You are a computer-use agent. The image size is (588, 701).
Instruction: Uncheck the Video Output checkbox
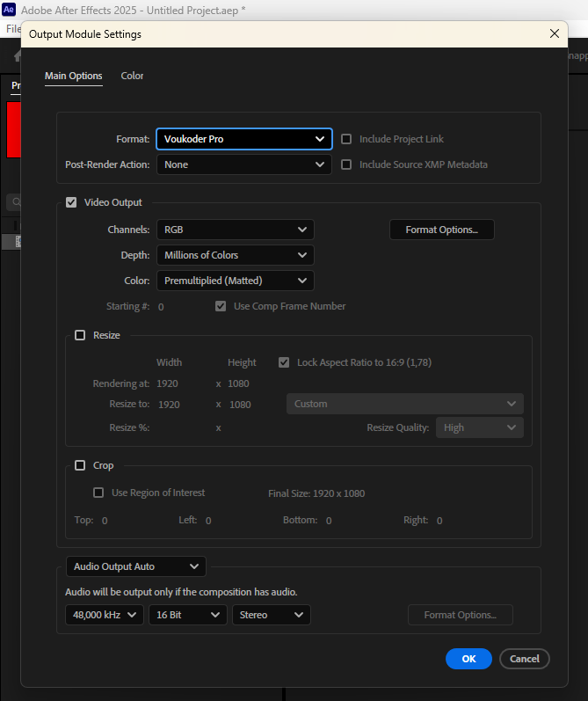[x=72, y=202]
